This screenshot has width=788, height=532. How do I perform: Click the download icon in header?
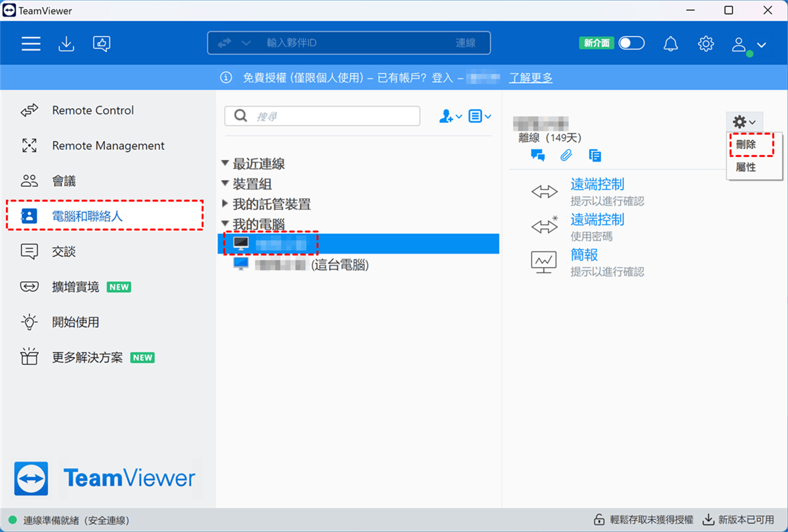[66, 43]
